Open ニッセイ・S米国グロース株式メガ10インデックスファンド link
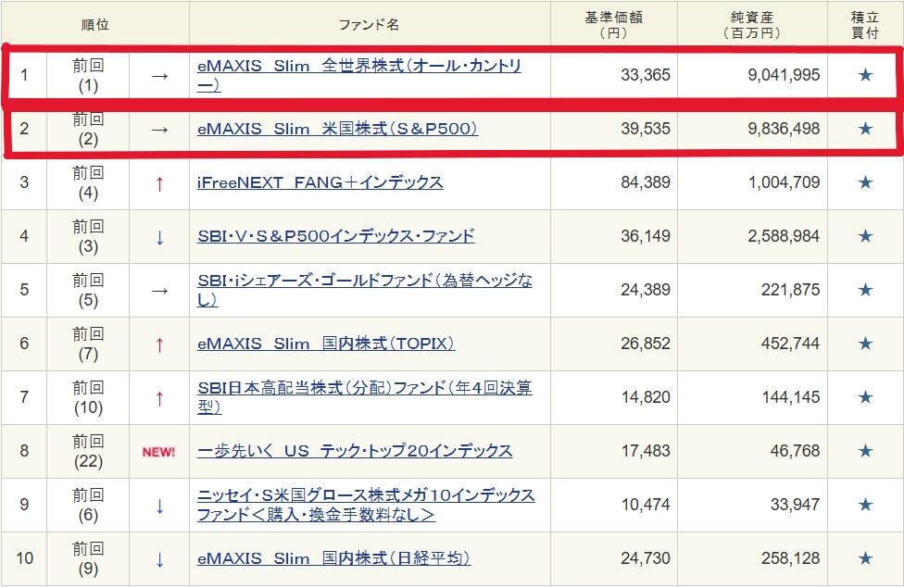This screenshot has height=588, width=904. 365,495
